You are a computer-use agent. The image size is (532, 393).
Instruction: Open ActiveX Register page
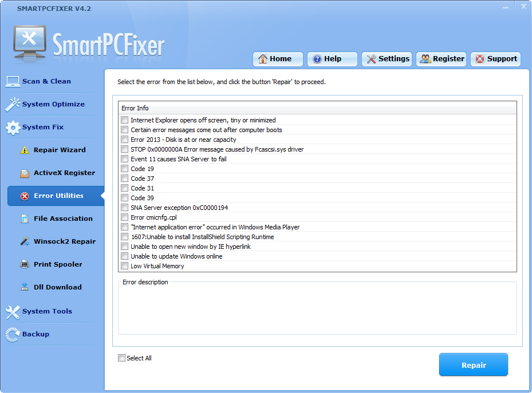coord(65,173)
